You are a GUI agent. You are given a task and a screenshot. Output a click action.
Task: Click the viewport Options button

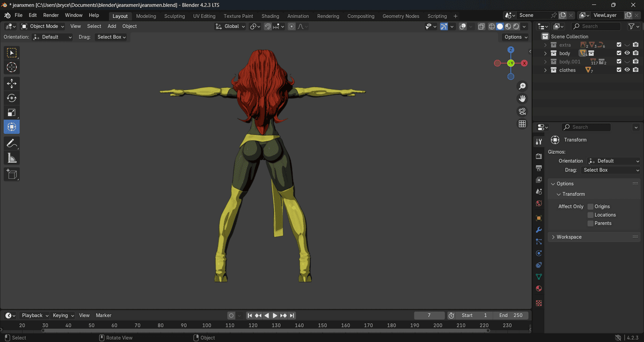pos(515,37)
